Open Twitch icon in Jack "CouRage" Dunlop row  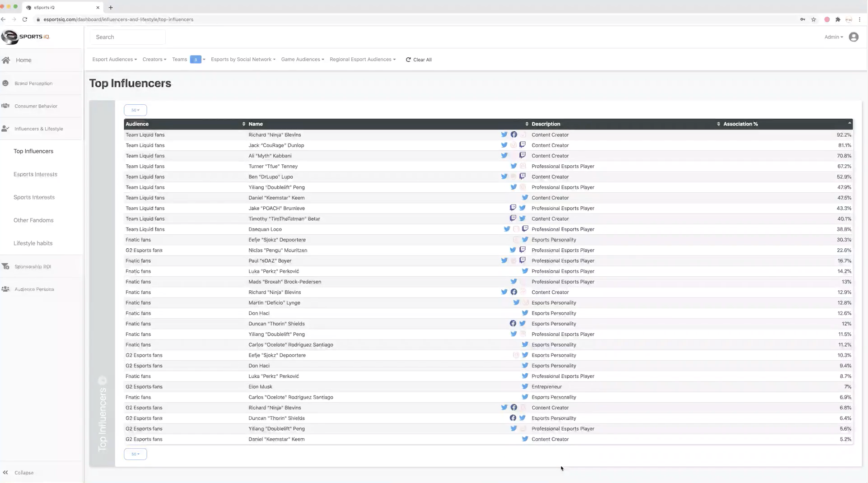(523, 145)
